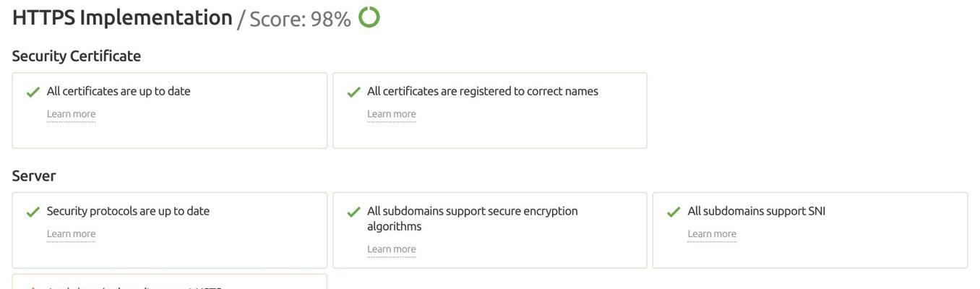Select the 'All certificates are up to date' text
This screenshot has width=980, height=289.
point(119,91)
